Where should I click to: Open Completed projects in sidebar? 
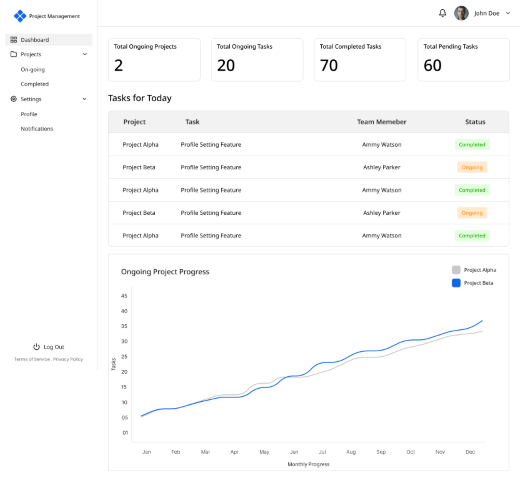[x=35, y=84]
